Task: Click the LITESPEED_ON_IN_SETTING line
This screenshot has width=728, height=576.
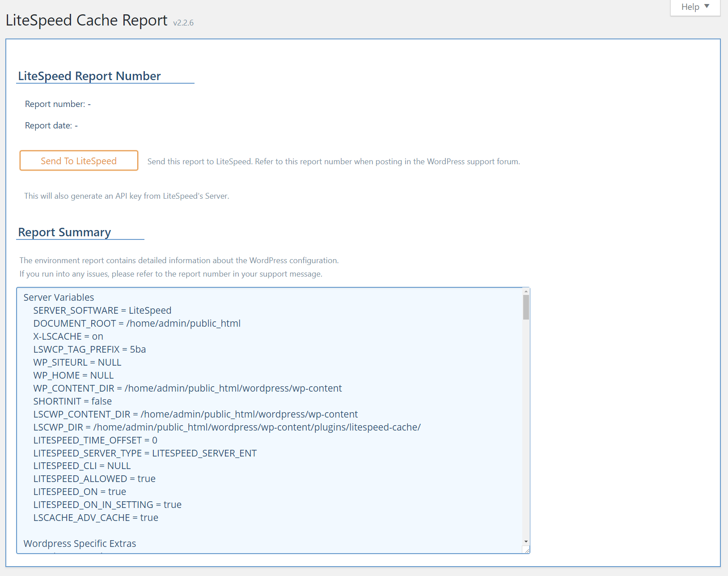Action: click(107, 505)
